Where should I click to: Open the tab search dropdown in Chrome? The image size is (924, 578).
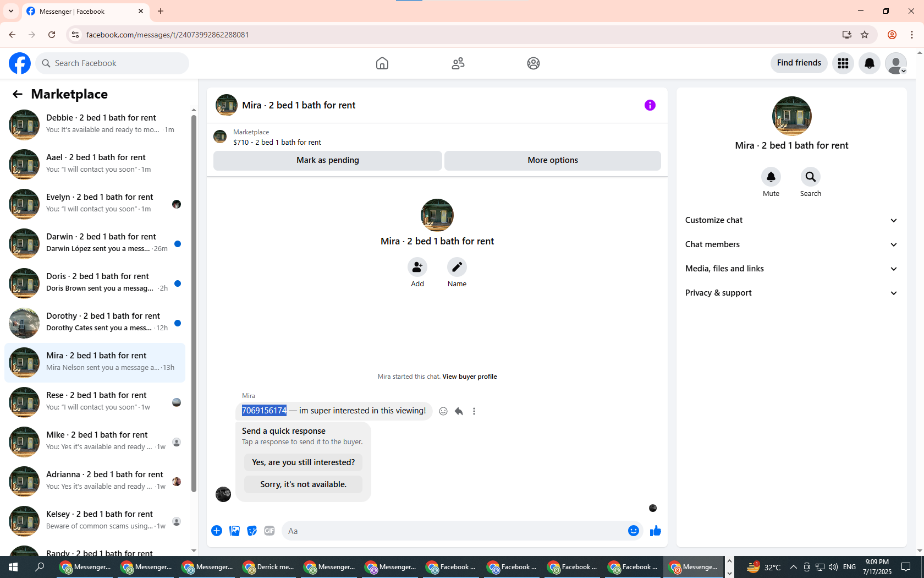tap(11, 11)
